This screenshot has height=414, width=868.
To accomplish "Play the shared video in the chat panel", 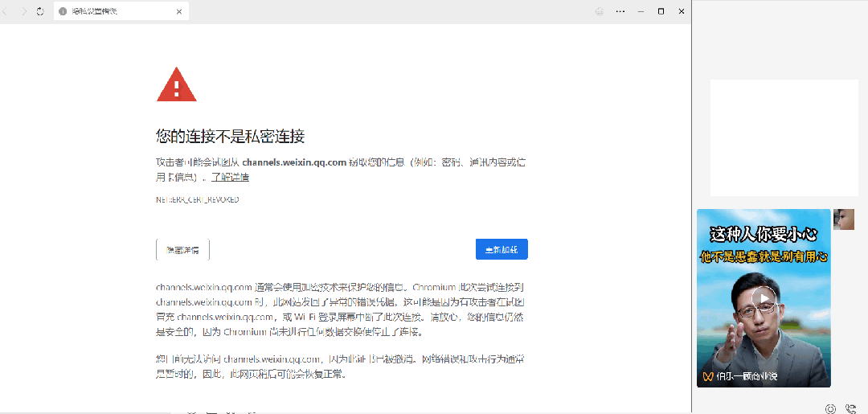I will pyautogui.click(x=764, y=299).
